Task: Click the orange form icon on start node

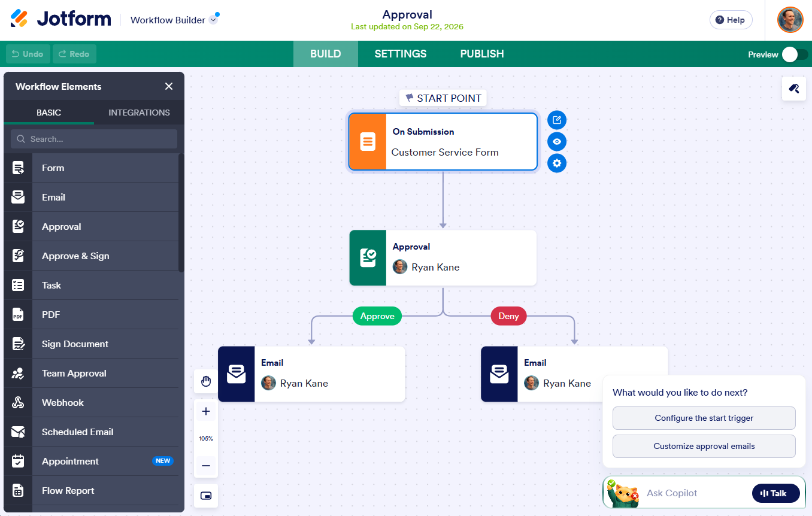Action: point(368,142)
